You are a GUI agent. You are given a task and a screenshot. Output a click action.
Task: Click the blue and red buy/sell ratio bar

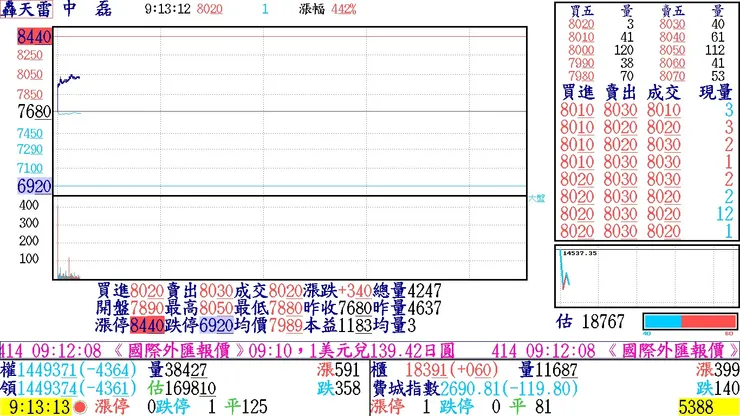690,322
